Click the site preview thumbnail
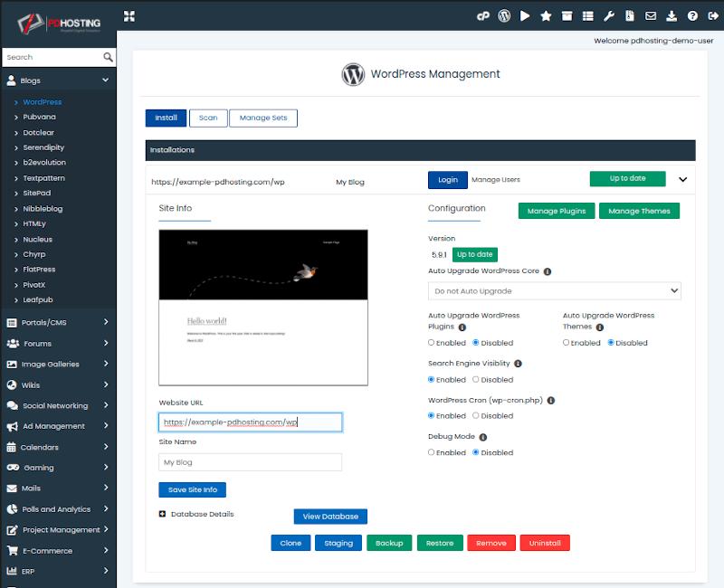 263,308
